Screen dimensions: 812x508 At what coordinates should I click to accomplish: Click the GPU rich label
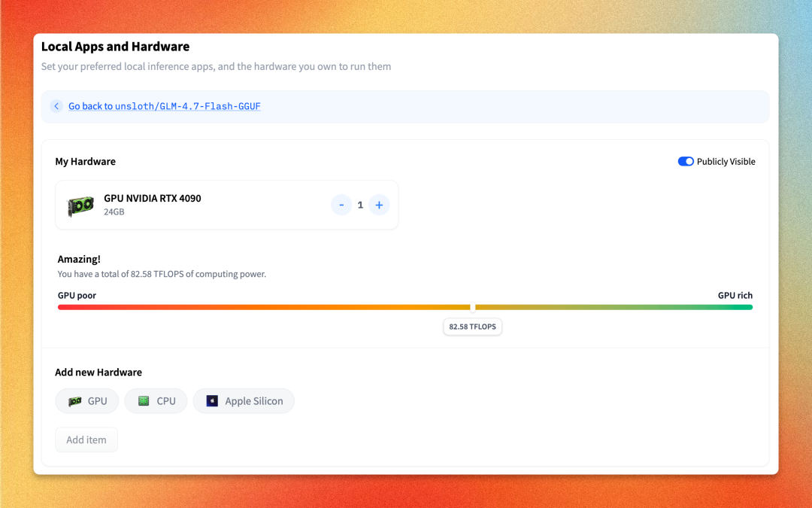click(x=735, y=295)
